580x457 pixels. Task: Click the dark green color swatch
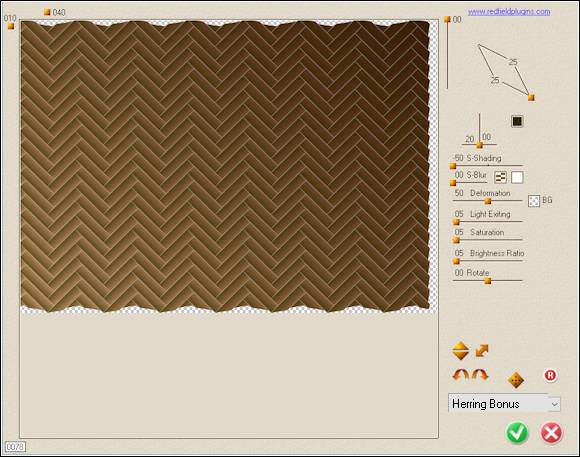pos(517,121)
